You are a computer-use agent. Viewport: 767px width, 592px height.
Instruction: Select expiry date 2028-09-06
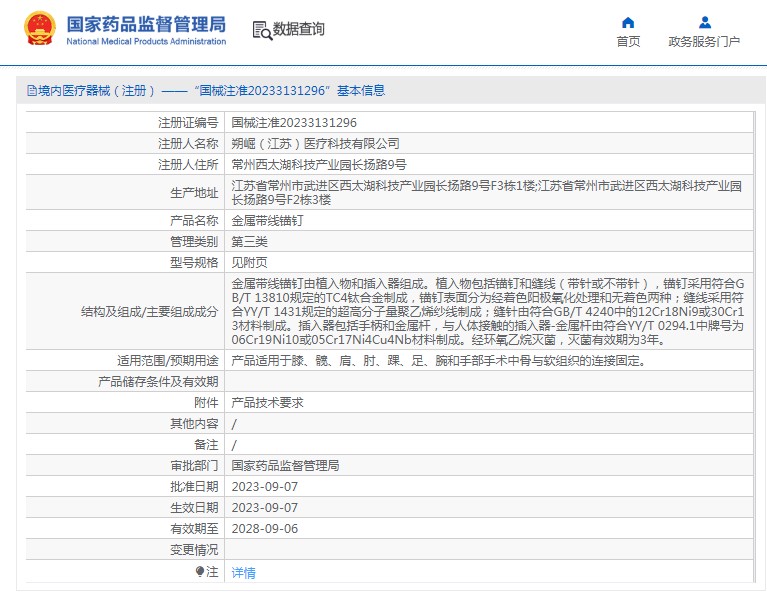(265, 529)
